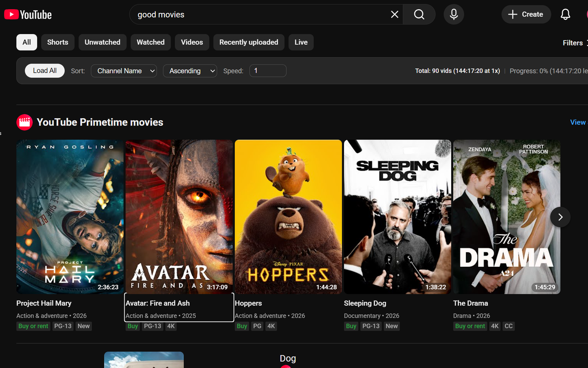The image size is (588, 368).
Task: Click 'Buy or rent' under The Drama
Action: [x=470, y=326]
